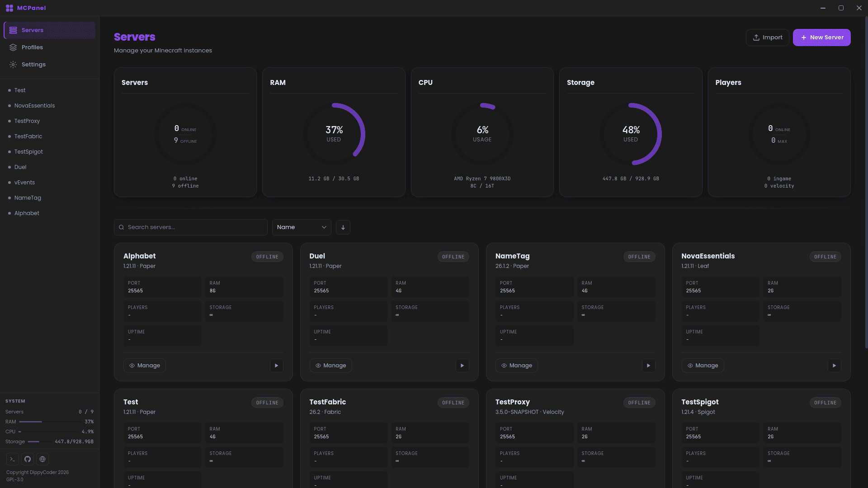Toggle sort direction arrow button
This screenshot has height=488, width=868.
click(343, 227)
